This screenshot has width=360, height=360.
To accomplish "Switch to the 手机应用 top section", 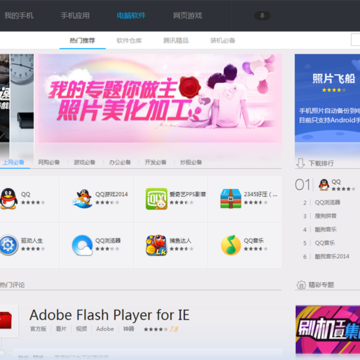I will pos(75,16).
